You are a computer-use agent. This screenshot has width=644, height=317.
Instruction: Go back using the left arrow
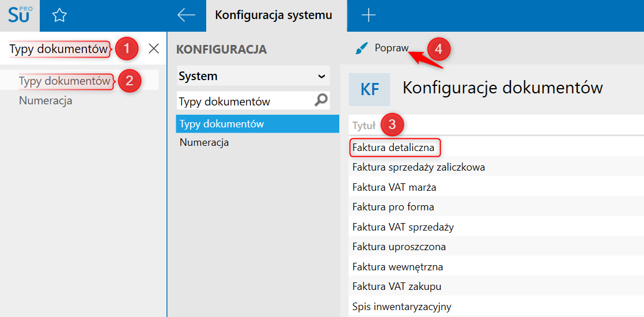coord(186,16)
